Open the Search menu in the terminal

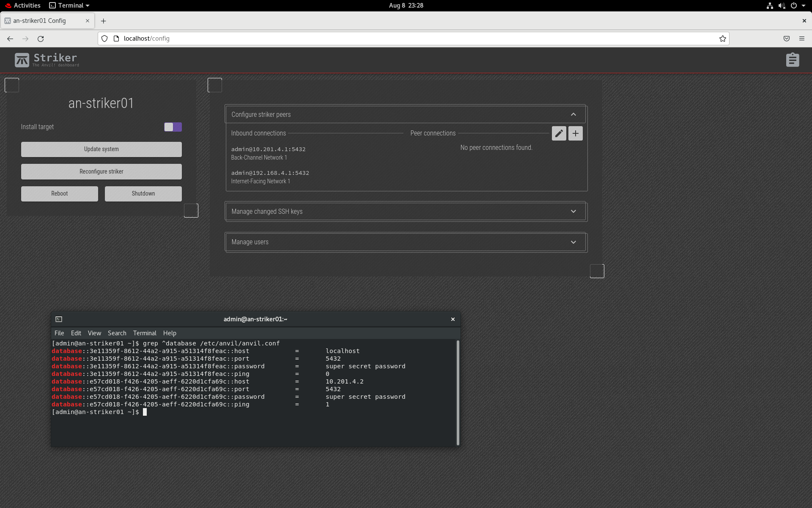[117, 333]
